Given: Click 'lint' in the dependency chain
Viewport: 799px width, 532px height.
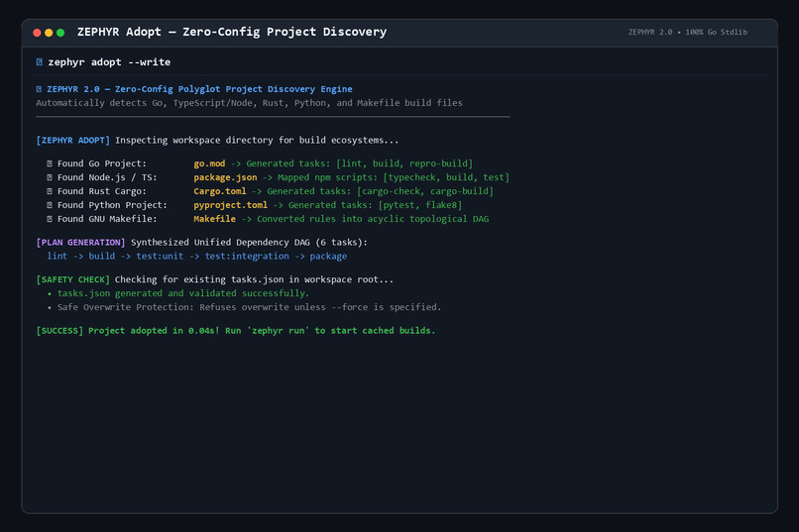Looking at the screenshot, I should [57, 256].
